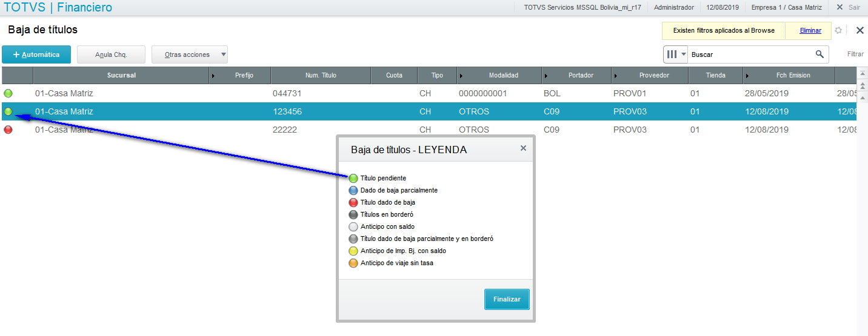
Task: Click the Portador column sort arrow
Action: 546,76
